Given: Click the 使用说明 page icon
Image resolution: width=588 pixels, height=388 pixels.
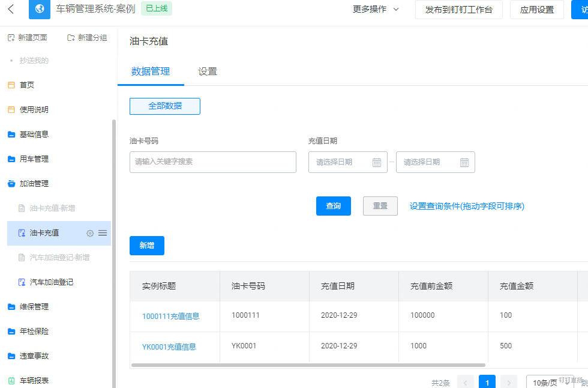Looking at the screenshot, I should (11, 109).
